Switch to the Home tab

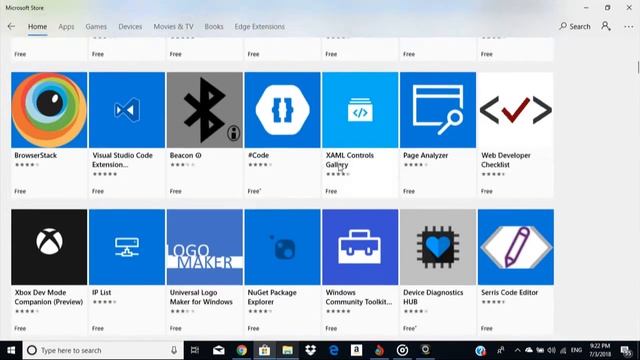point(37,27)
